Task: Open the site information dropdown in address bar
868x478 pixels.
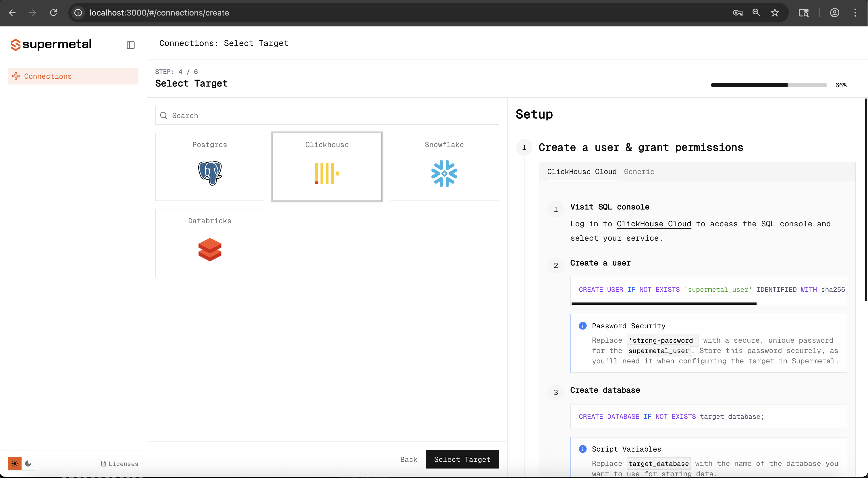Action: 78,12
